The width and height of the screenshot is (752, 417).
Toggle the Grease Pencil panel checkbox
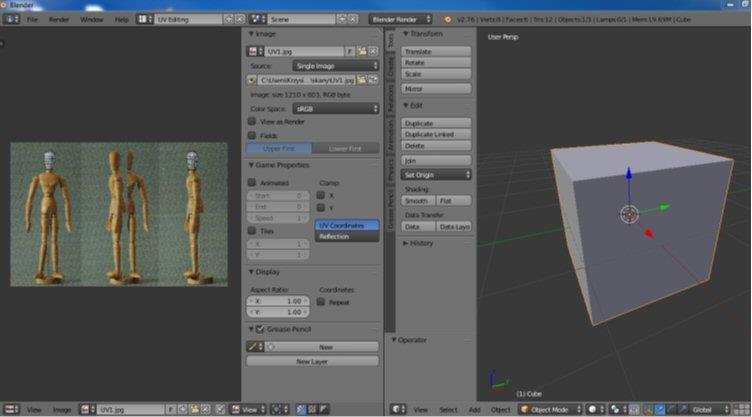point(260,329)
